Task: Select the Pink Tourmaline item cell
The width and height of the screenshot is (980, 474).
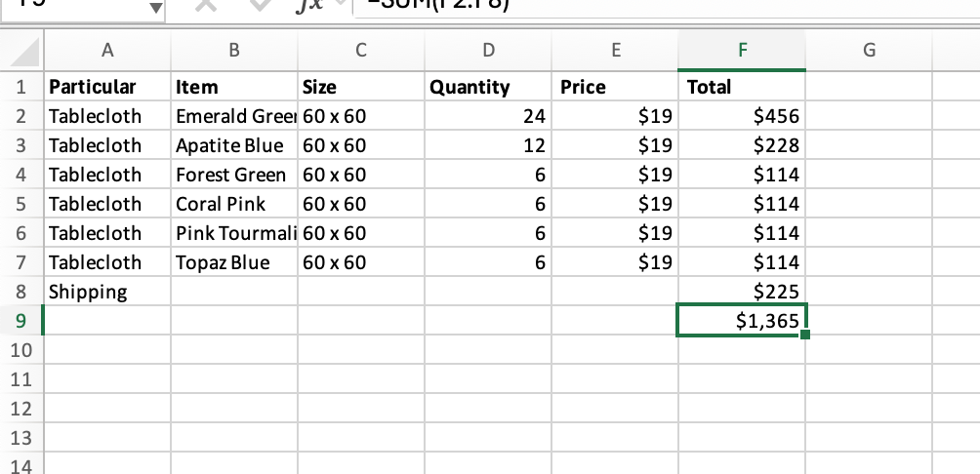Action: coord(235,233)
